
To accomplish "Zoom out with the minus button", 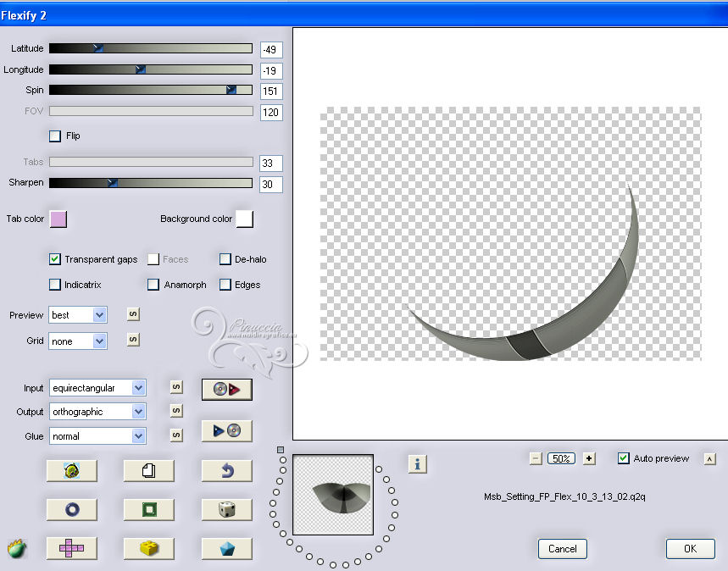I will [536, 458].
